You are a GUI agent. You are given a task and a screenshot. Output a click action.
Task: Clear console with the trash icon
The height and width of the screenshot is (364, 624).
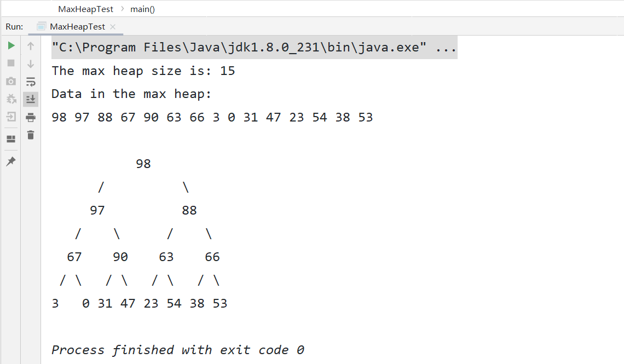point(31,135)
